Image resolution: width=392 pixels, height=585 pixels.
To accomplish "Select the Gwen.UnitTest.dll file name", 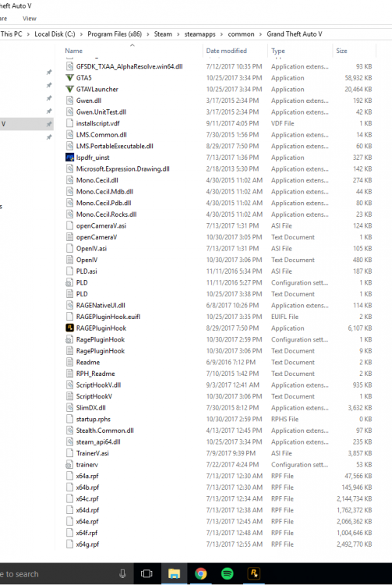I will coord(101,112).
